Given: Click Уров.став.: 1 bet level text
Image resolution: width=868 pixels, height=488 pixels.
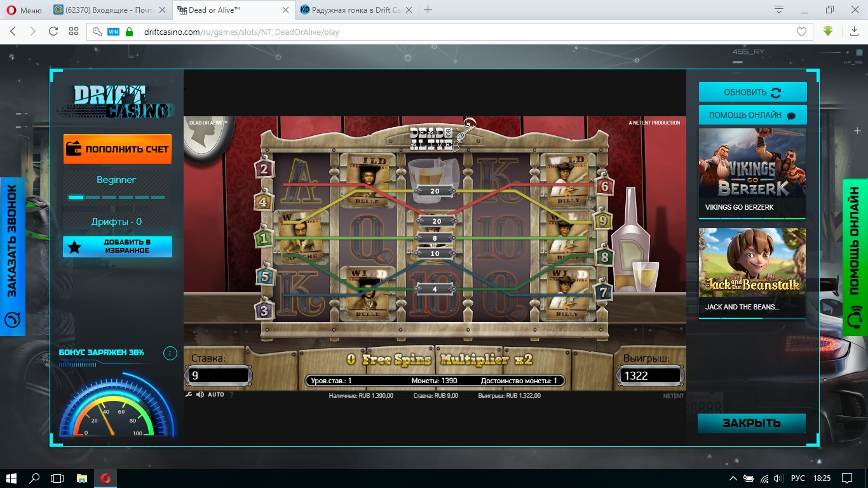Looking at the screenshot, I should 331,381.
